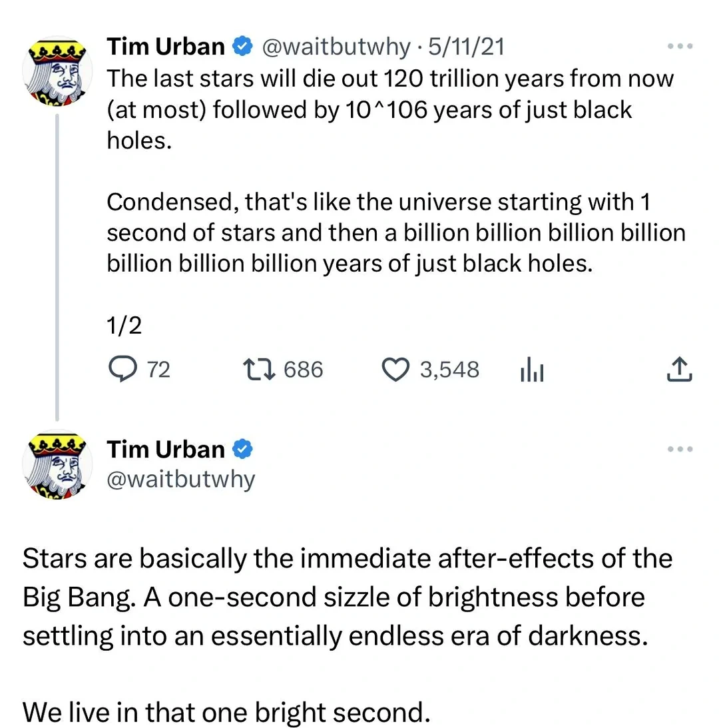Viewport: 719px width, 728px height.
Task: Click the @waitbutwhy handle beside the date
Action: [x=336, y=47]
